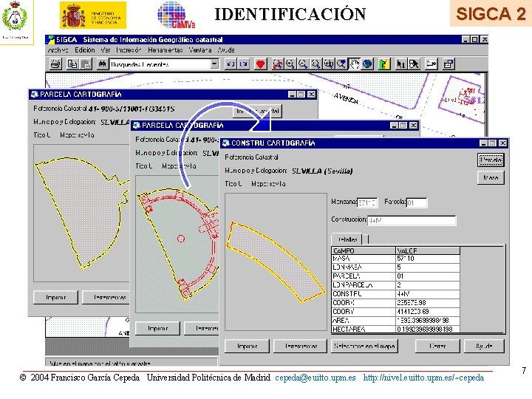Click the globe full extent icon
Screen dimensions: 532x399
[x=367, y=64]
